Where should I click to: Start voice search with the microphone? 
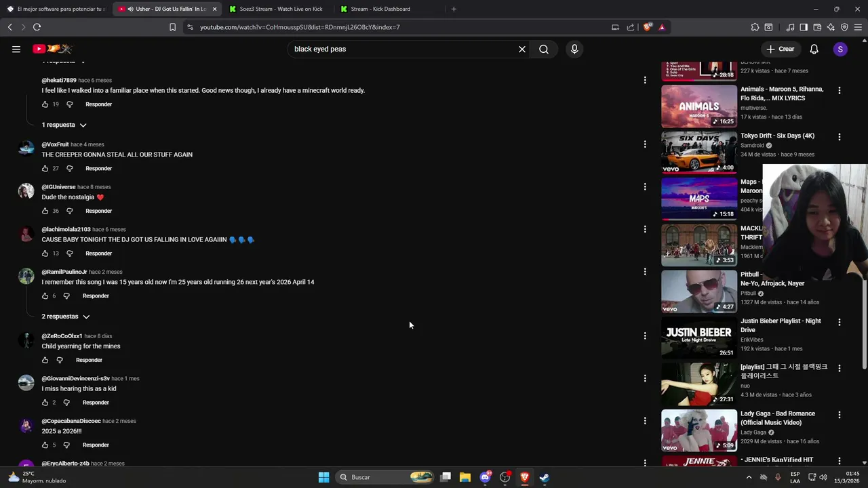coord(574,49)
